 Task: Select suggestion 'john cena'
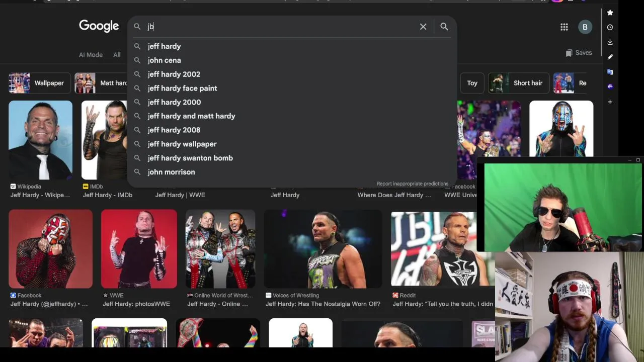tap(292, 60)
